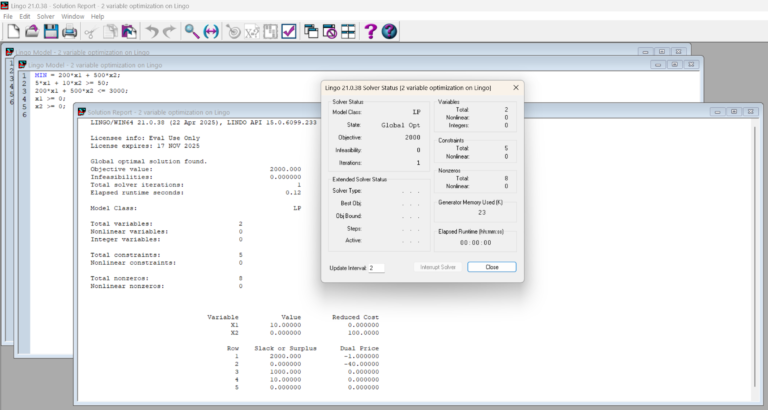Viewport: 768px width, 410px height.
Task: Save the model with the floppy disk icon
Action: pos(50,32)
